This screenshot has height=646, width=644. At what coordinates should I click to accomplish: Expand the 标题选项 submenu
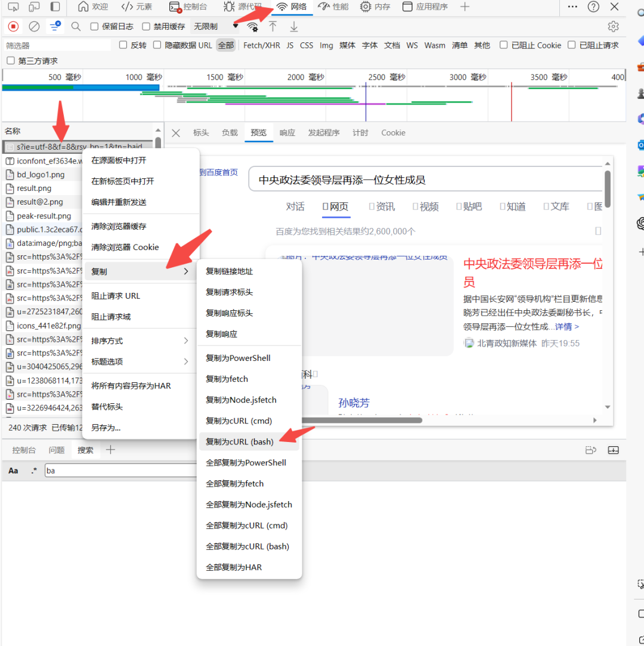[140, 361]
